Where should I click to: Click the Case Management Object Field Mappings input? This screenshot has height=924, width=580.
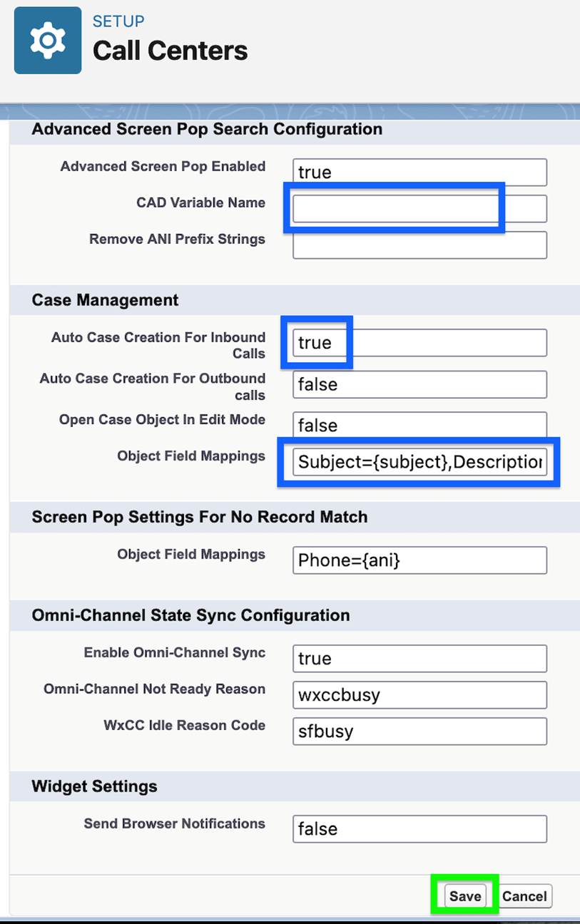click(419, 462)
